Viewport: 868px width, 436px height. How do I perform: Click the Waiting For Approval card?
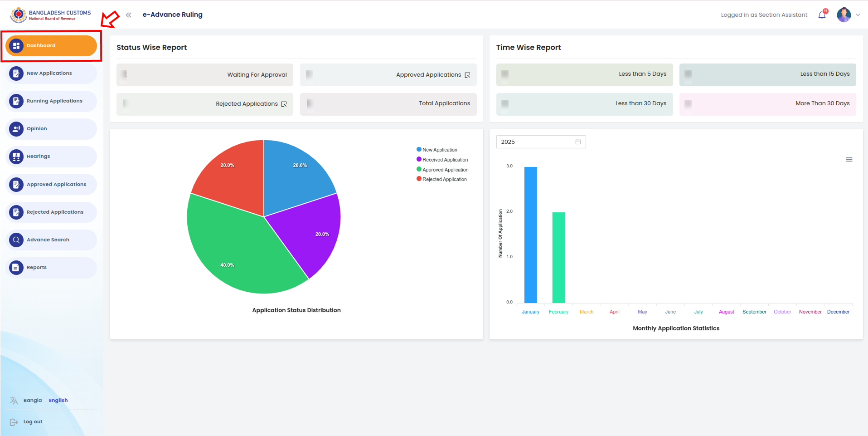(x=205, y=75)
